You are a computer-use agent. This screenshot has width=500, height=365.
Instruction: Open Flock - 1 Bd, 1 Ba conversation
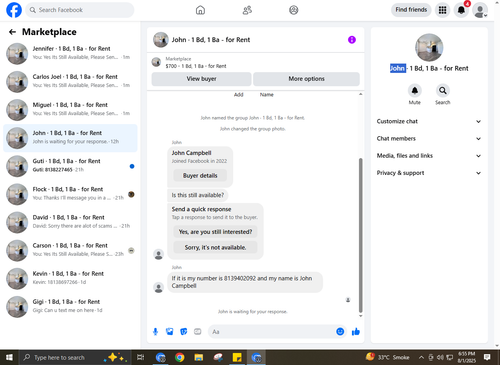pyautogui.click(x=70, y=194)
